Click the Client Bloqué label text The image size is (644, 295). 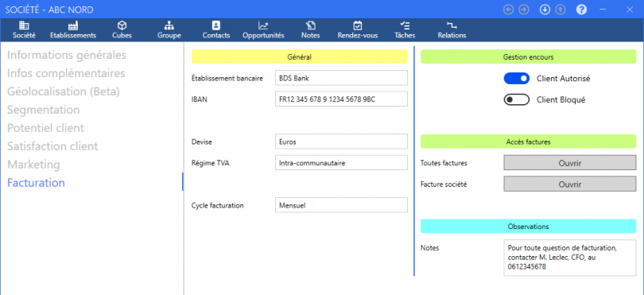point(561,100)
